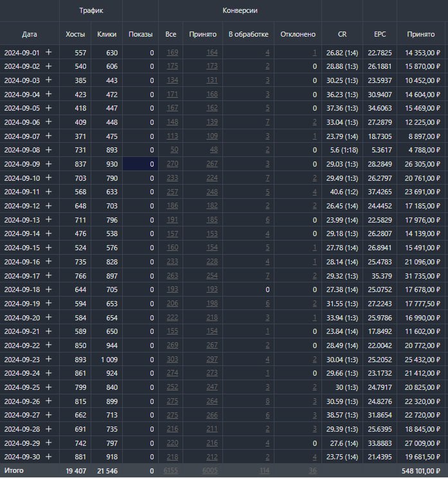Expand the 2024-09-14 row plus icon
The width and height of the screenshot is (448, 478).
pyautogui.click(x=48, y=233)
